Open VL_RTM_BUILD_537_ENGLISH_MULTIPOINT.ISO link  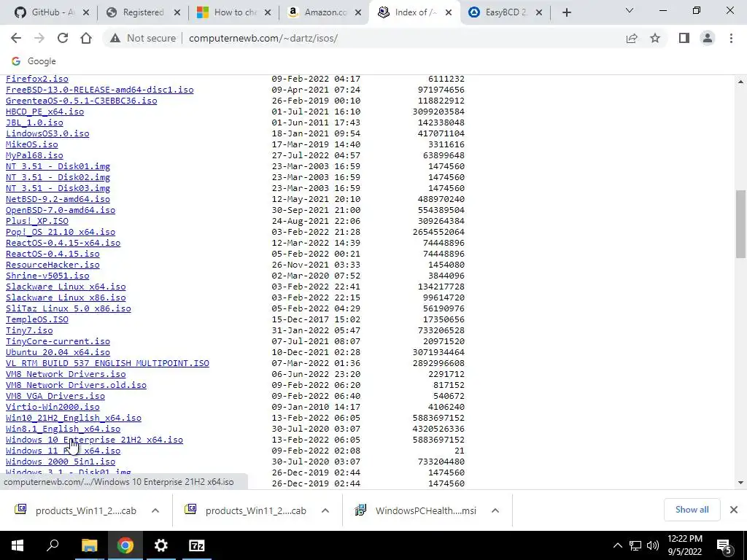click(107, 363)
